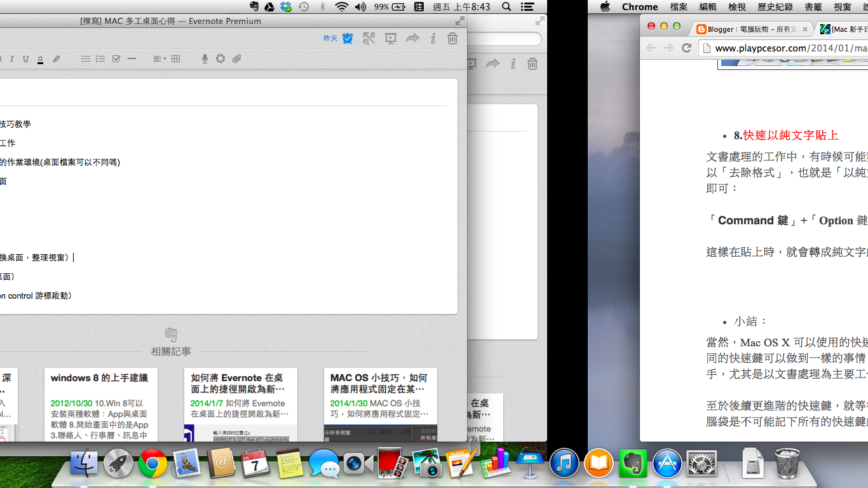Attach a file with the paperclip icon

tap(237, 59)
